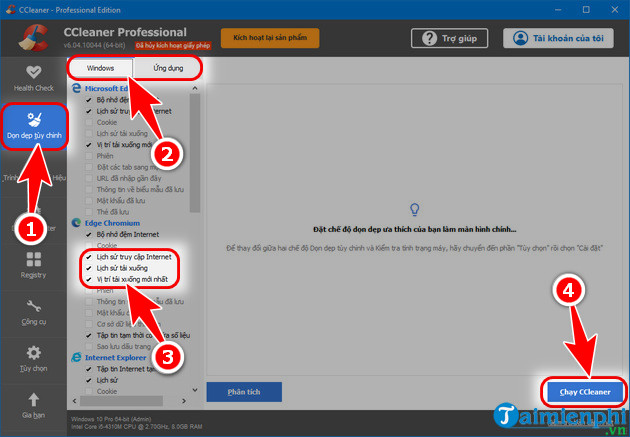
Task: Uncheck Bộ nhớ đệm Internet under Edge Chromium
Action: point(89,234)
